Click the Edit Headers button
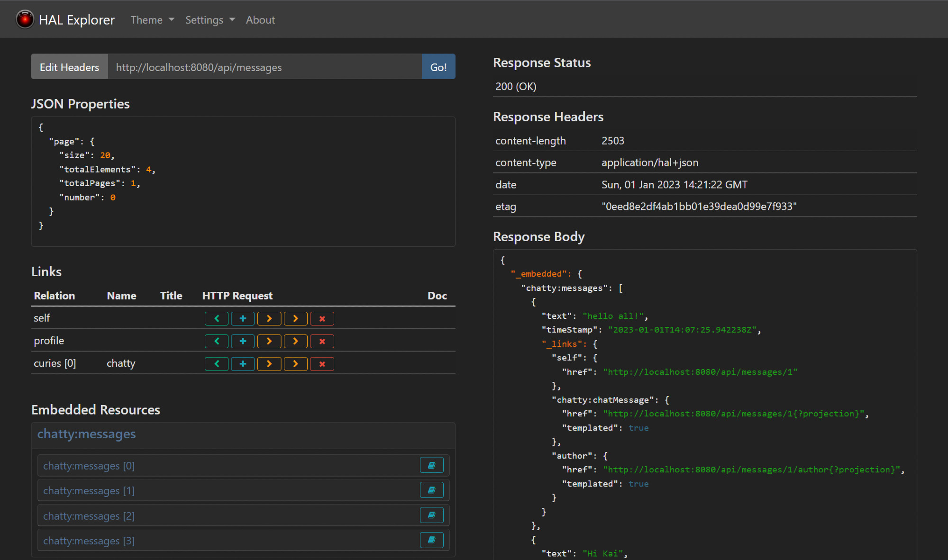948x560 pixels. pyautogui.click(x=70, y=67)
